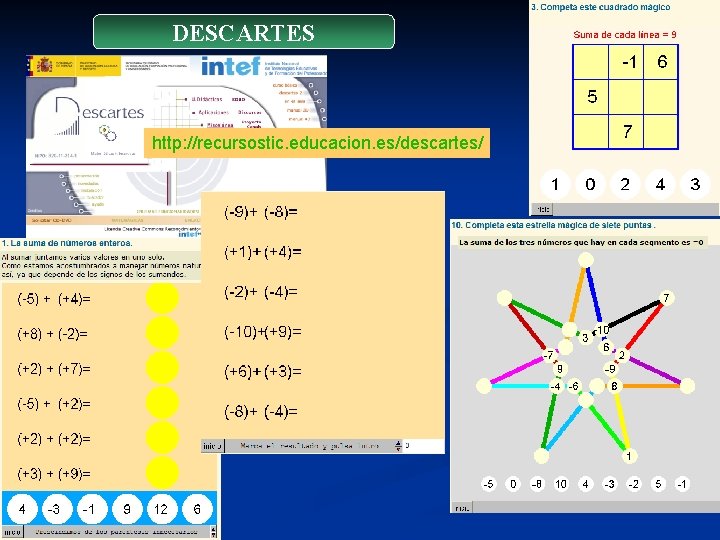Viewport: 720px width, 540px height.
Task: Click yellow answer circle beside (+2) + (+2)=
Action: (162, 438)
